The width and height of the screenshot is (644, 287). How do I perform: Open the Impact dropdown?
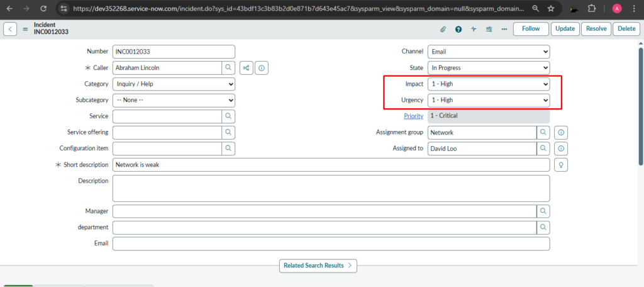click(488, 84)
